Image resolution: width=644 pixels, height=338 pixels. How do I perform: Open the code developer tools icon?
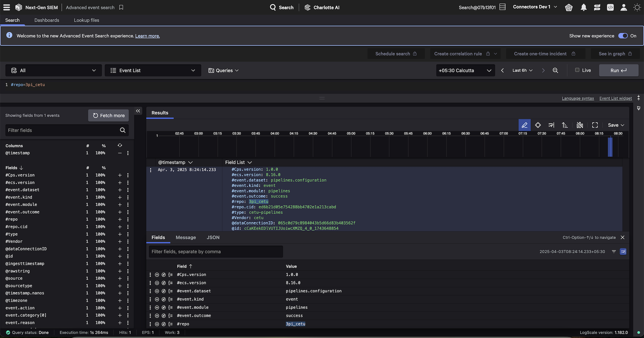coord(610,7)
